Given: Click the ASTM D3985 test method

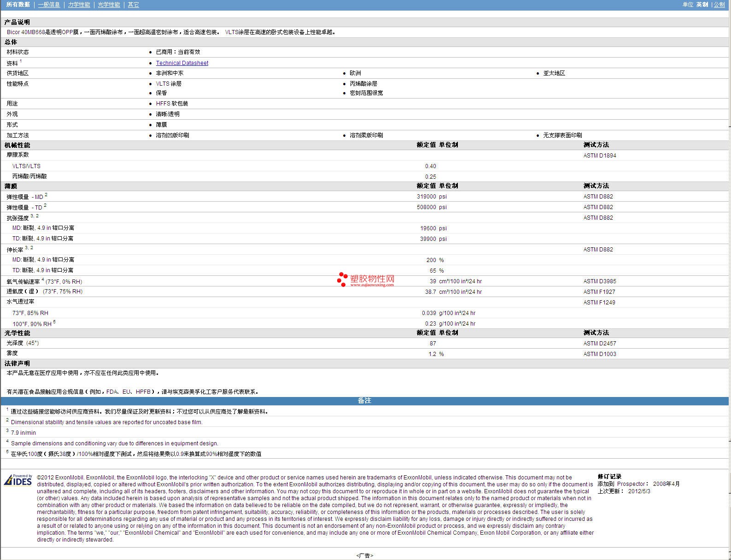Looking at the screenshot, I should pos(599,281).
